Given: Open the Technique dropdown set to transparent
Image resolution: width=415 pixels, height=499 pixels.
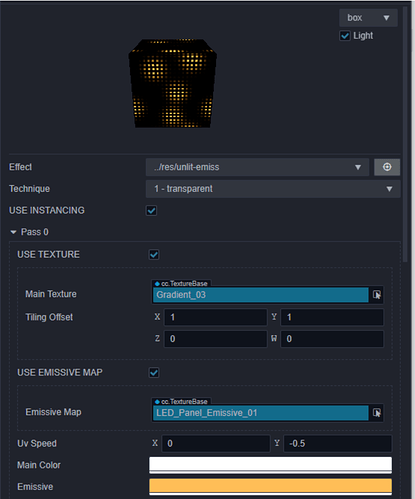Looking at the screenshot, I should [x=273, y=189].
